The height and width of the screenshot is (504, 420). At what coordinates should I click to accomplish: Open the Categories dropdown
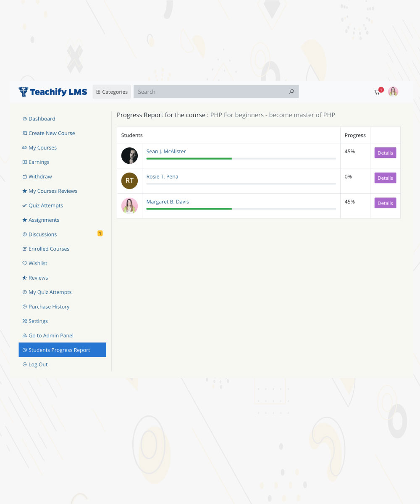point(112,92)
